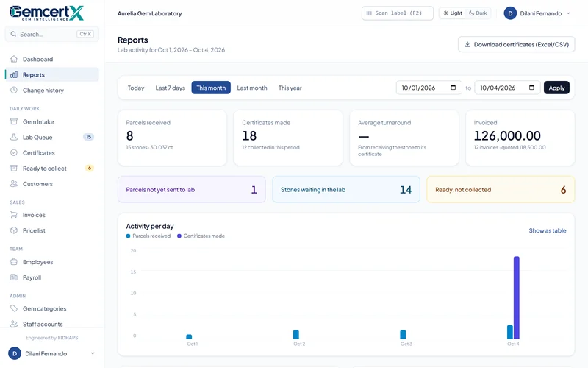Image resolution: width=588 pixels, height=368 pixels.
Task: Expand the top-right Dilani Fernando menu
Action: pos(568,13)
